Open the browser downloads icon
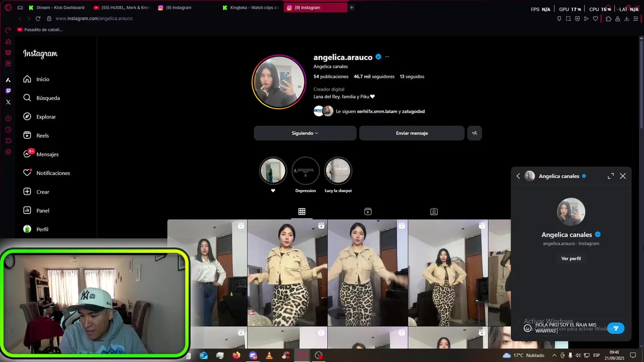 626,19
